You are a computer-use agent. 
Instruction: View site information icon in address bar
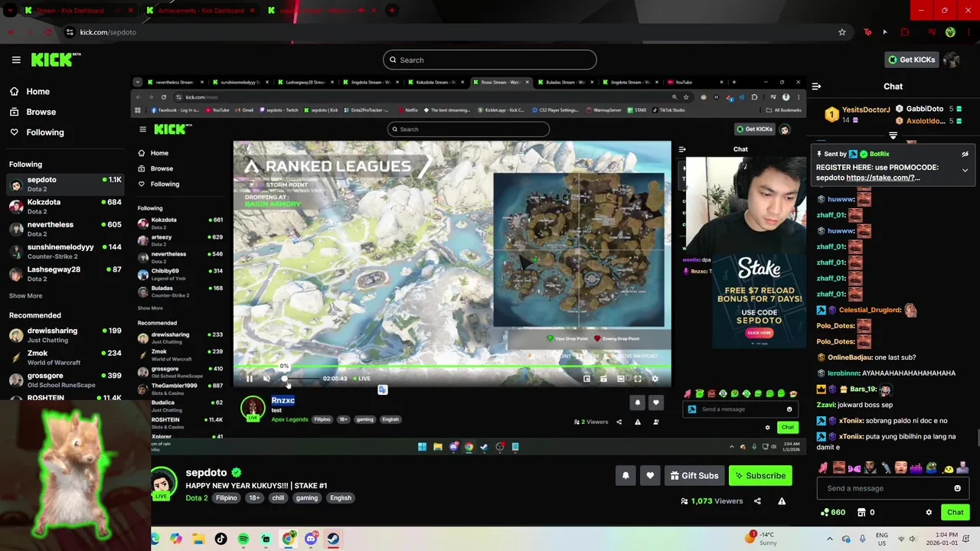tap(70, 32)
